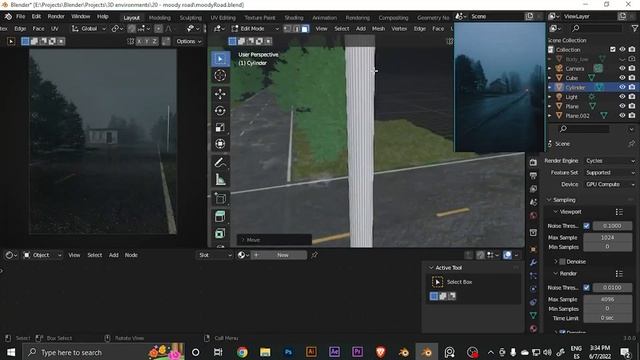Open the Device dropdown
640x360 pixels.
[610, 184]
